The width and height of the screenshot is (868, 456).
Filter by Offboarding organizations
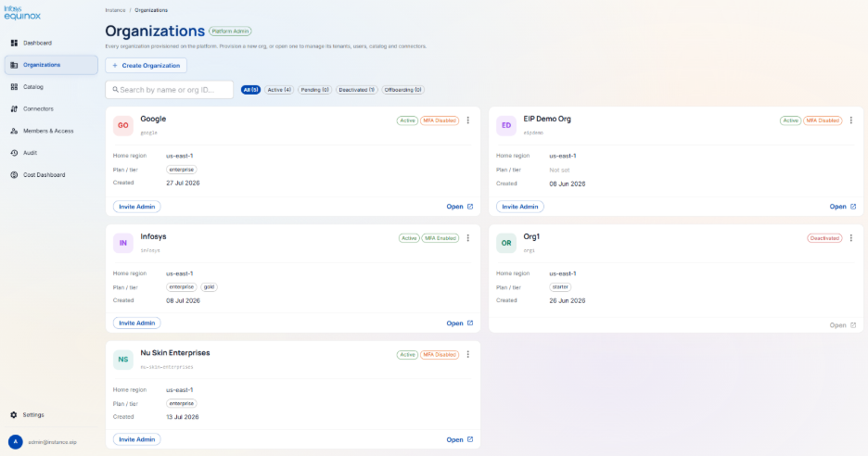(403, 90)
